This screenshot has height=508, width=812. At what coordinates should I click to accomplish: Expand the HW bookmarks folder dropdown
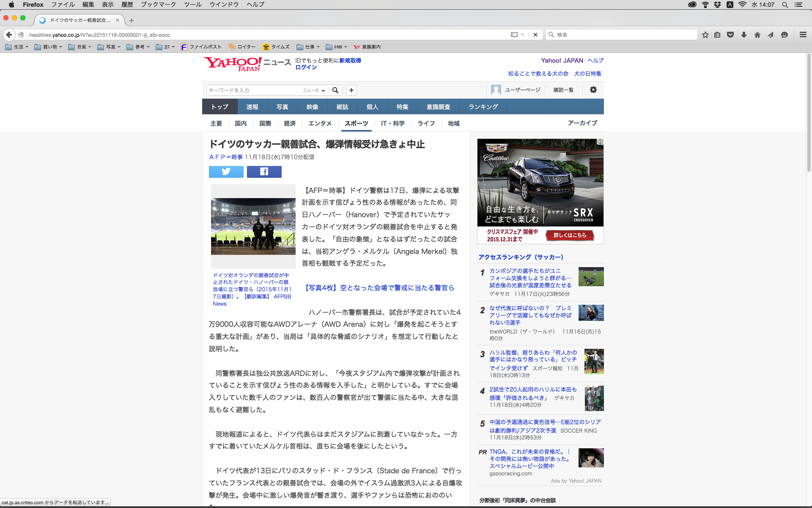[x=337, y=47]
